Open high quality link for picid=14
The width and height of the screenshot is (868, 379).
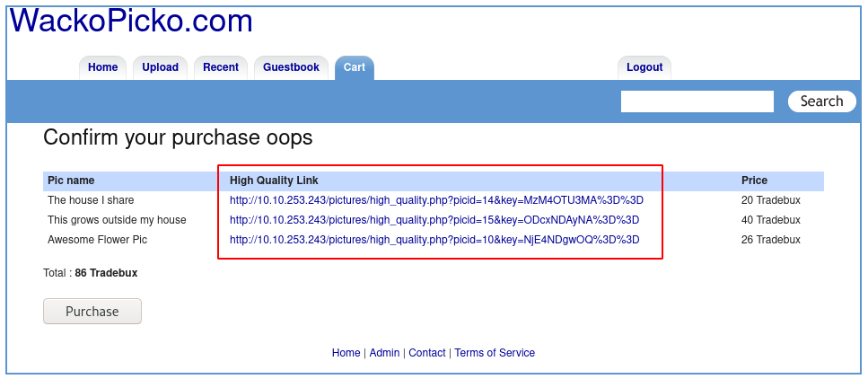[x=436, y=200]
